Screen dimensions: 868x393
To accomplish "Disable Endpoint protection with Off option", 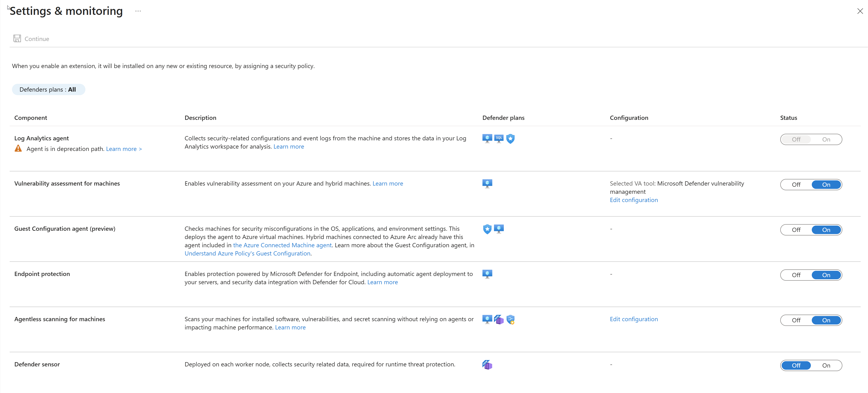I will (796, 275).
